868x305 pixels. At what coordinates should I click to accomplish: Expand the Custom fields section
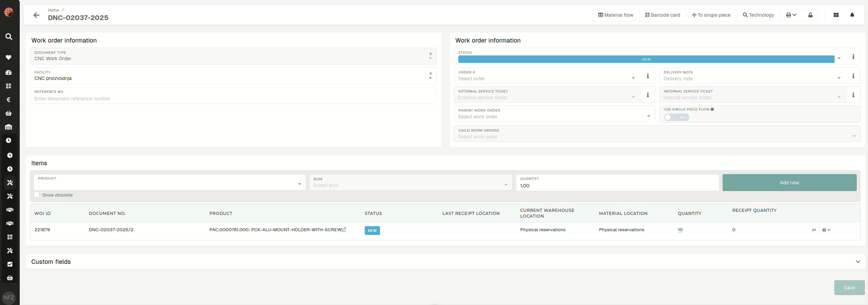click(x=858, y=262)
